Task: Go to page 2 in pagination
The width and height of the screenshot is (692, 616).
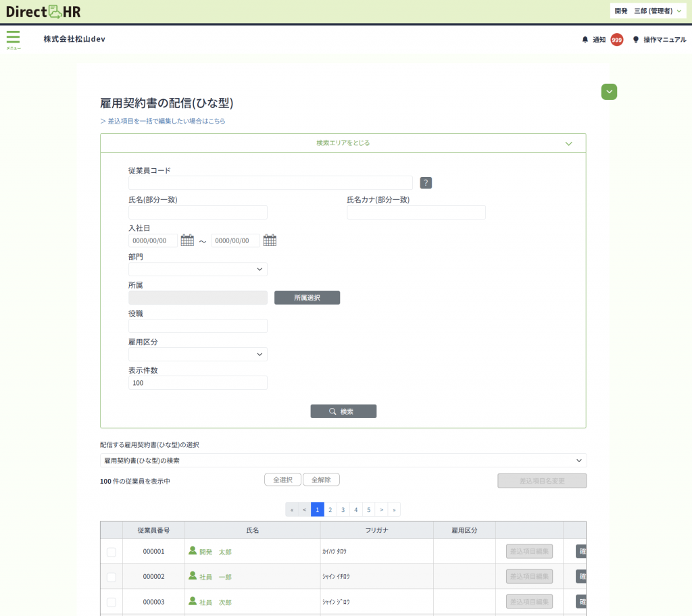Action: pos(330,509)
